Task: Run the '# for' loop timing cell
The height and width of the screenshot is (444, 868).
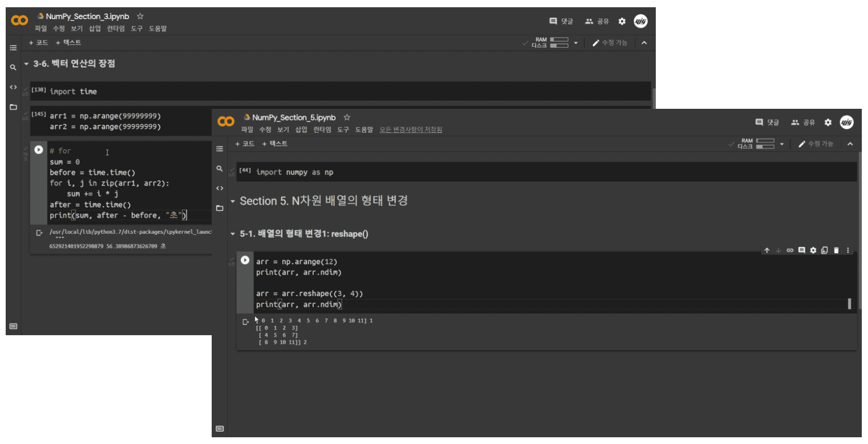Action: coord(39,150)
